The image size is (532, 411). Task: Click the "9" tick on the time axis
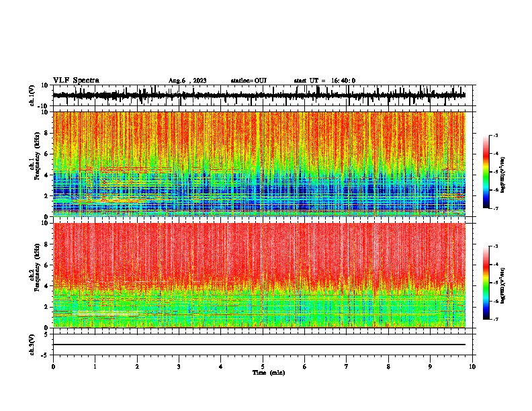[430, 367]
